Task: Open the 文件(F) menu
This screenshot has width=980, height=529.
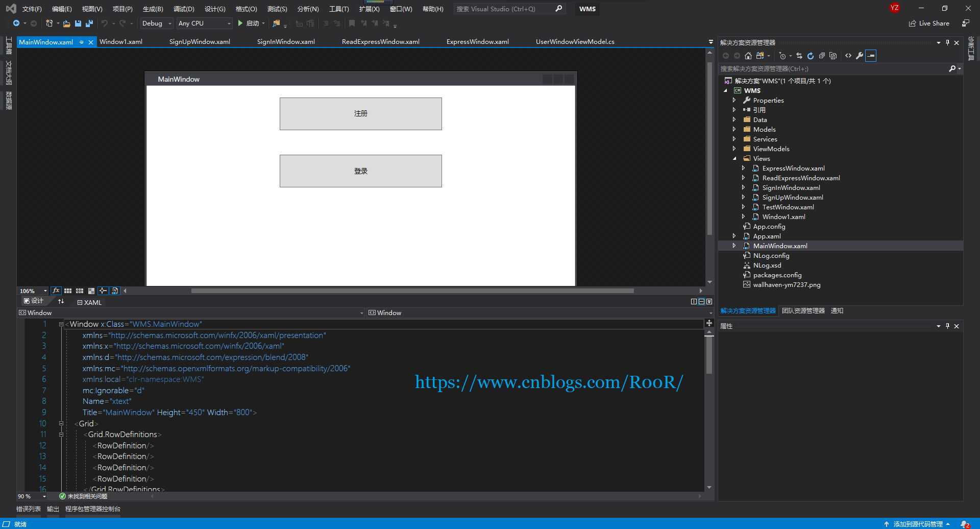Action: 32,9
